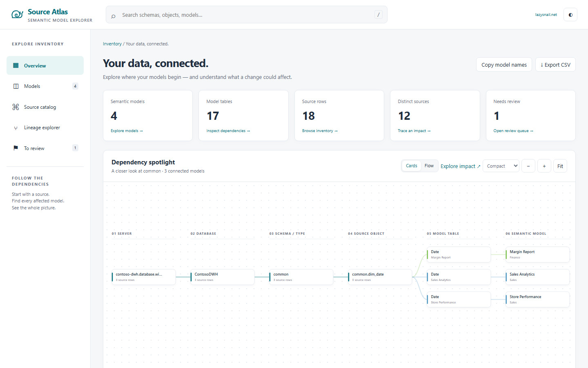Viewport: 588px width, 368px height.
Task: Open the Compact density dropdown
Action: tap(501, 166)
